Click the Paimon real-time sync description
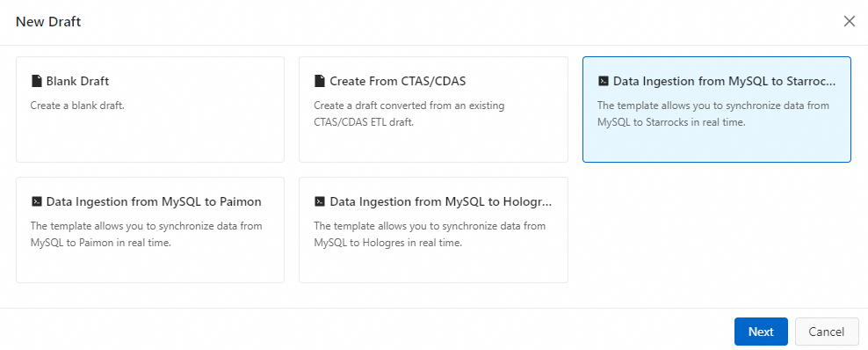The image size is (868, 350). [x=146, y=234]
